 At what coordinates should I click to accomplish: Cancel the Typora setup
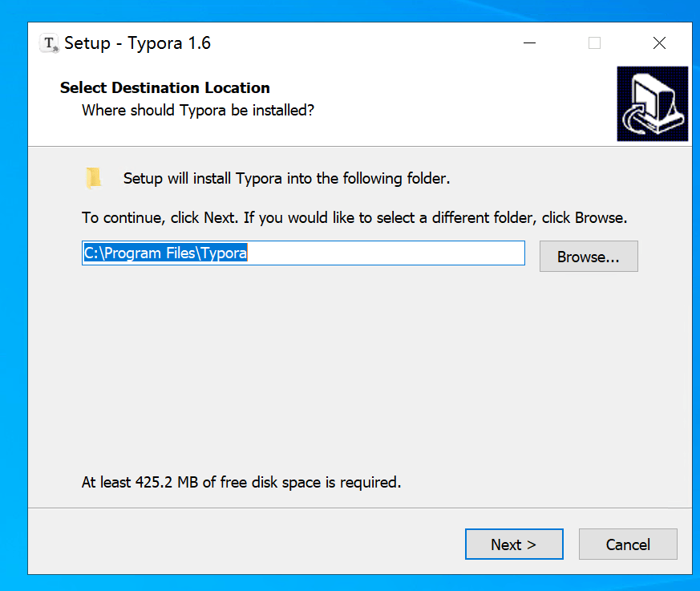click(x=628, y=544)
